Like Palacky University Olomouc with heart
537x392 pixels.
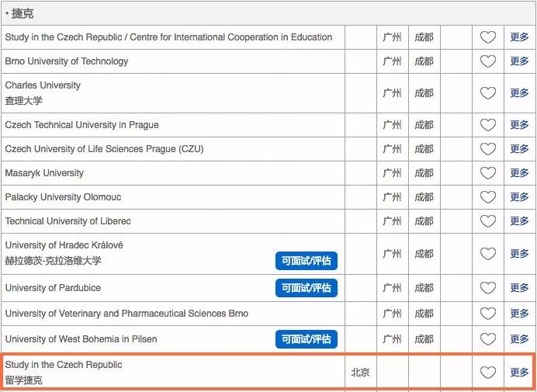click(487, 197)
